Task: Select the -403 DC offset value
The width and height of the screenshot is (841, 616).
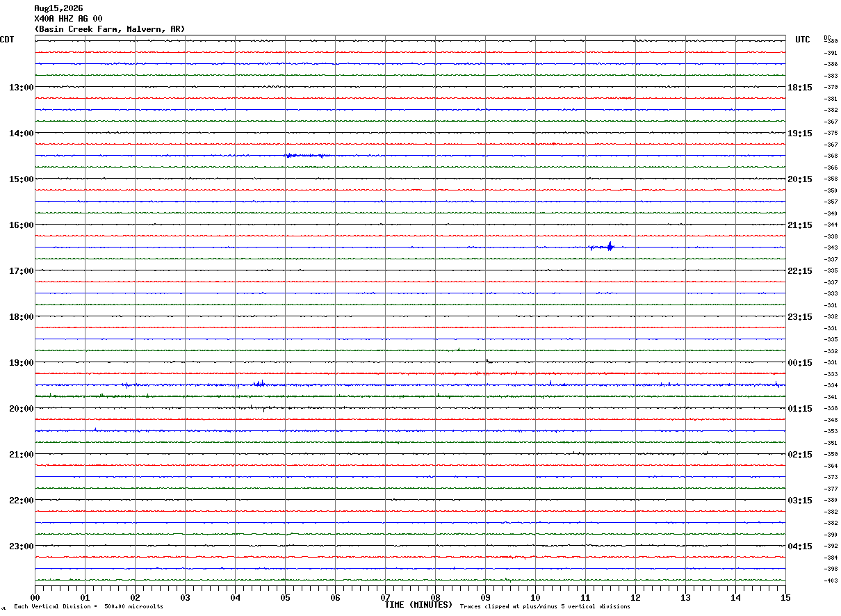Action: (831, 581)
